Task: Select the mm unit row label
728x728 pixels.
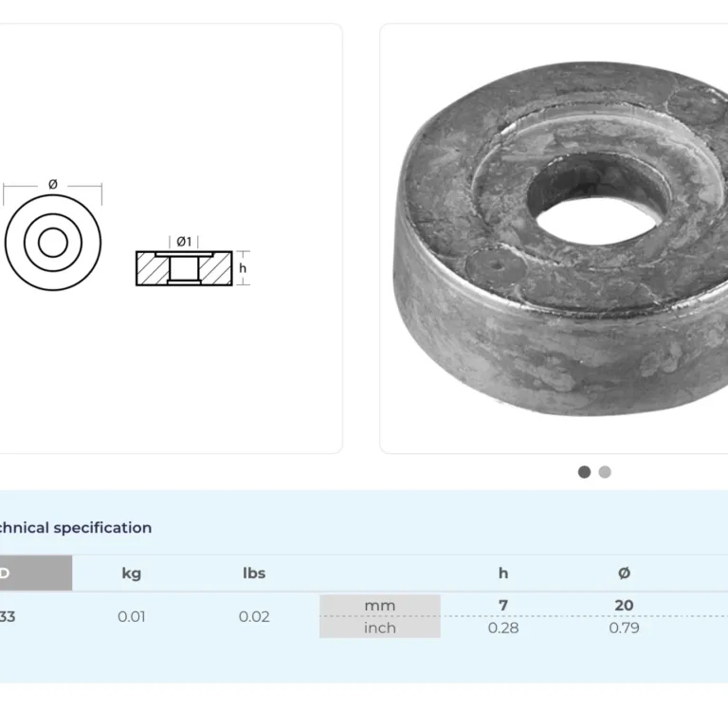Action: (379, 606)
